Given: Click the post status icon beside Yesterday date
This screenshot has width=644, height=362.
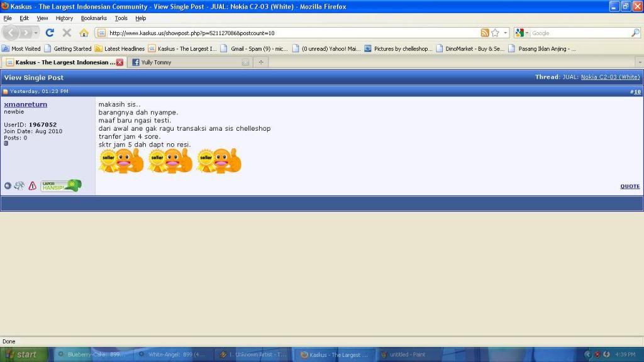Looking at the screenshot, I should [x=5, y=92].
